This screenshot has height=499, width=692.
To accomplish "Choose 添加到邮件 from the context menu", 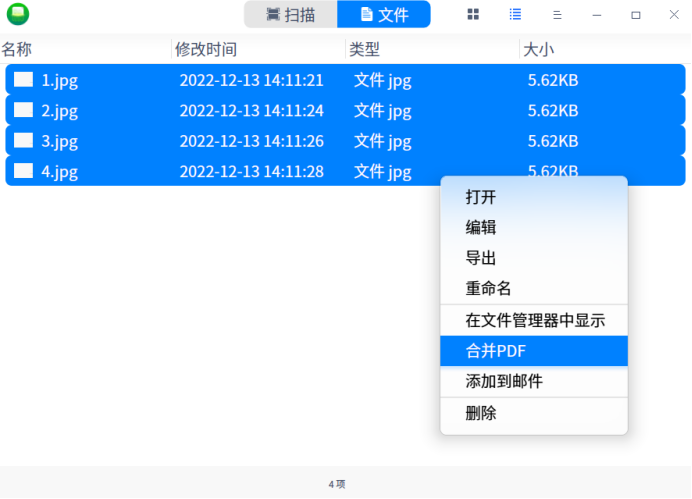I will pyautogui.click(x=534, y=381).
